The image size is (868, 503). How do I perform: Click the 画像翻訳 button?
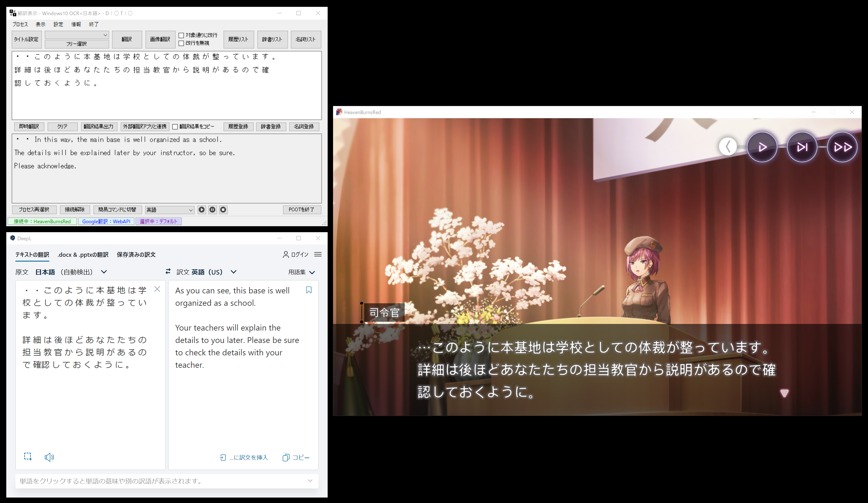point(160,39)
